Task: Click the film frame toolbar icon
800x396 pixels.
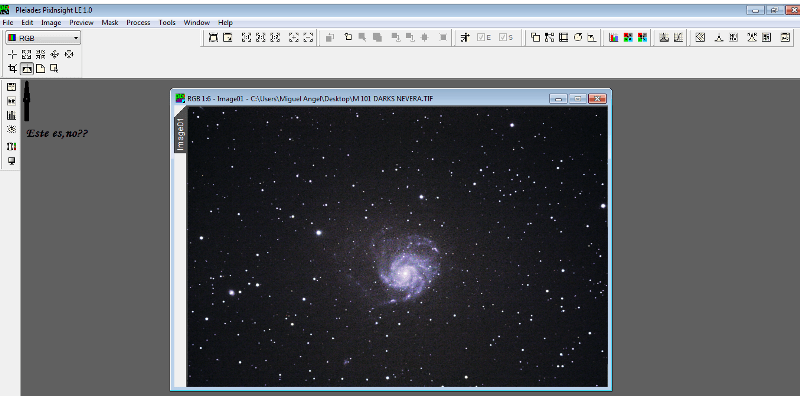Action: [x=564, y=37]
